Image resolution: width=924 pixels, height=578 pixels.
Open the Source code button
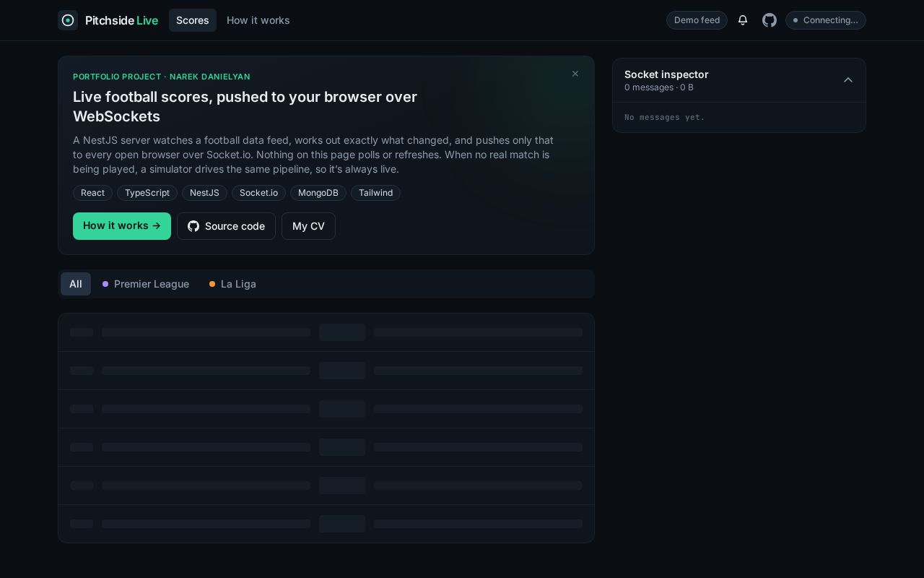(x=226, y=226)
